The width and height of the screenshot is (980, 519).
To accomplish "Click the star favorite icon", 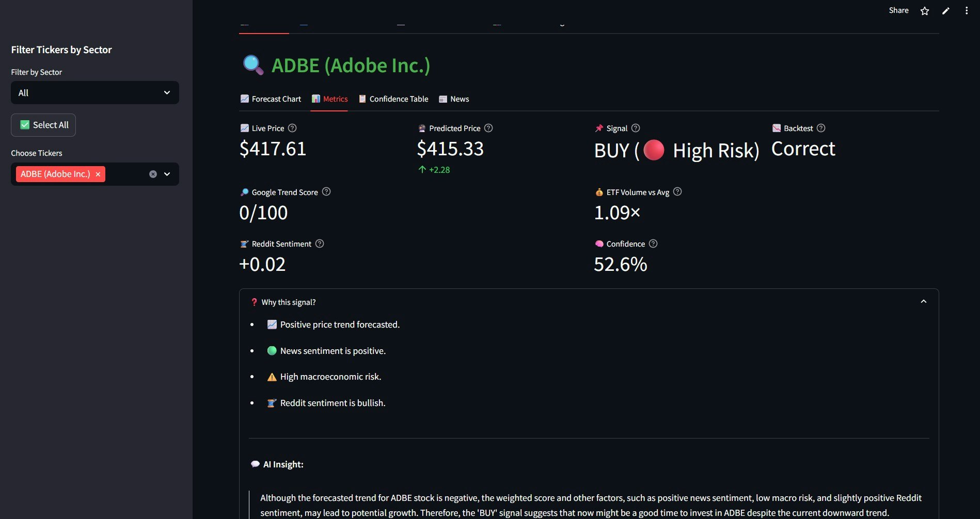I will 925,11.
